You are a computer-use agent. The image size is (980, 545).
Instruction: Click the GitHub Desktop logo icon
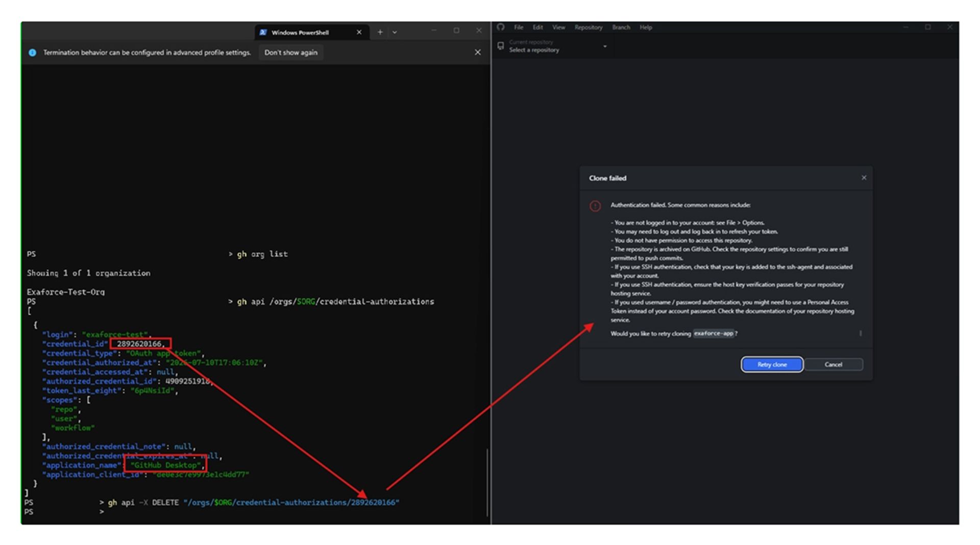501,27
